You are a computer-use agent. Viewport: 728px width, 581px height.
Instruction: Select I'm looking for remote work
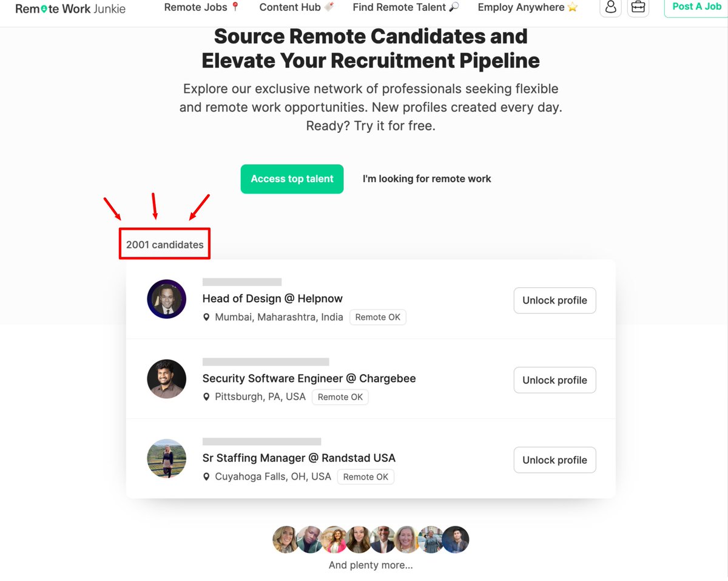click(x=427, y=179)
